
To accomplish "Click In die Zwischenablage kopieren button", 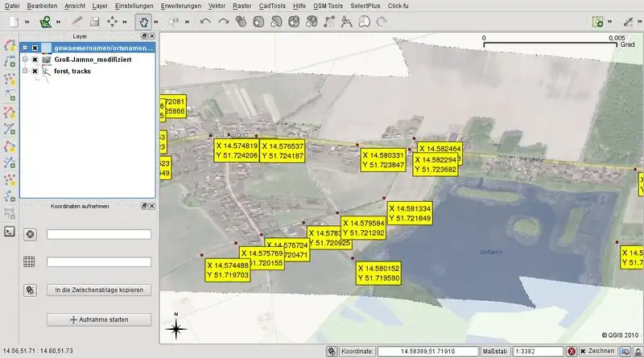I will [x=99, y=290].
